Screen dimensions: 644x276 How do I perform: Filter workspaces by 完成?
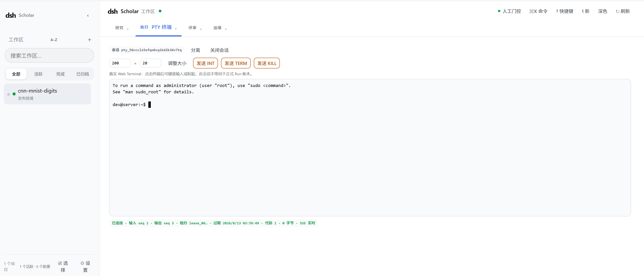[60, 74]
